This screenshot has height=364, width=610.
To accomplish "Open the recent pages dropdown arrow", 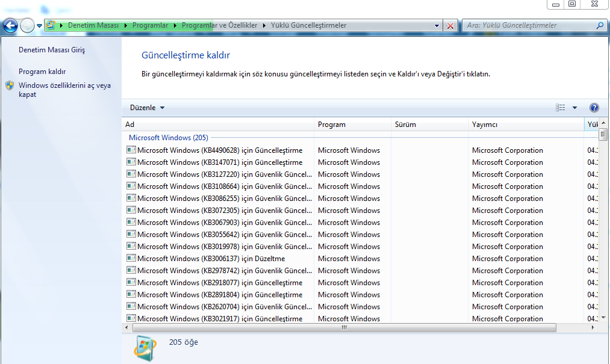I will (39, 26).
